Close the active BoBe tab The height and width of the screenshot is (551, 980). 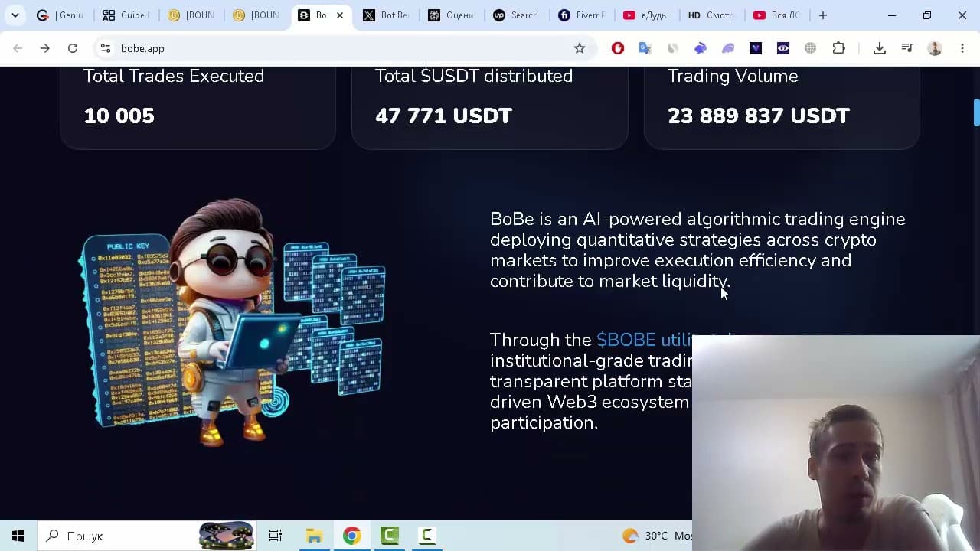coord(340,15)
